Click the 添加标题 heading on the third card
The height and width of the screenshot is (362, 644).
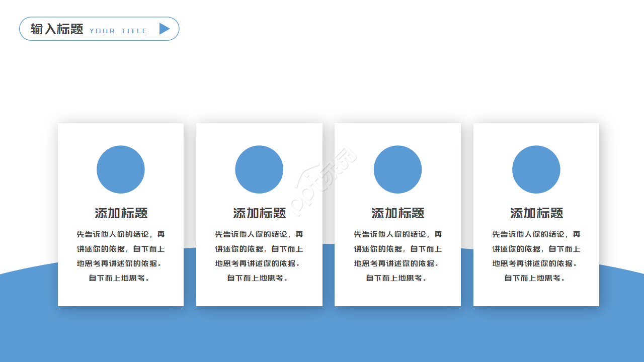click(397, 213)
